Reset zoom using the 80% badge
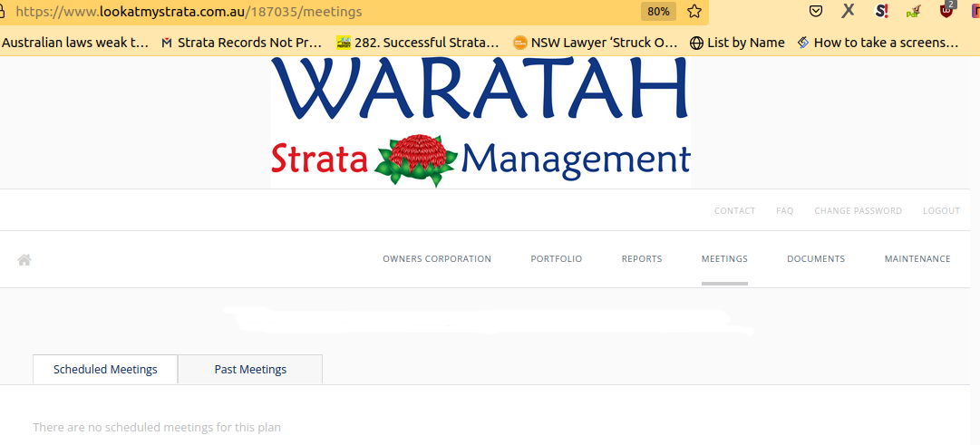Viewport: 980px width, 445px height. coord(658,11)
